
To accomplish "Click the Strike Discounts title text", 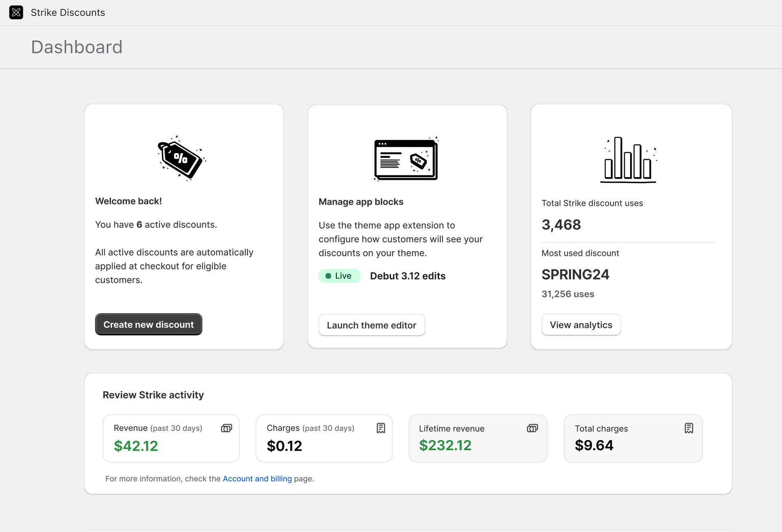I will click(68, 13).
